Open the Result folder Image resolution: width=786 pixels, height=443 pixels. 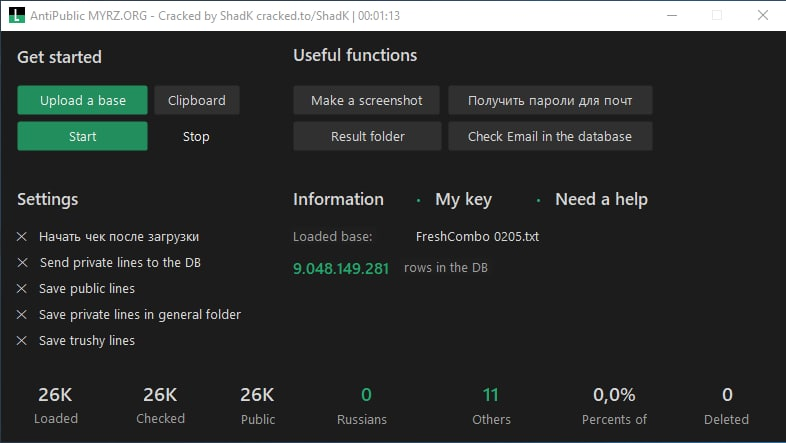367,136
